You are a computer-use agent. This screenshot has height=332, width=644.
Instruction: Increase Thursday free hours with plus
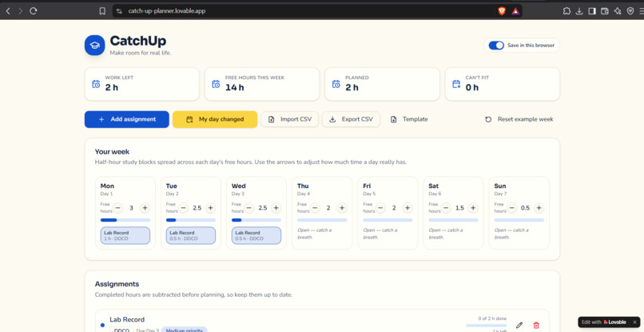(x=342, y=208)
